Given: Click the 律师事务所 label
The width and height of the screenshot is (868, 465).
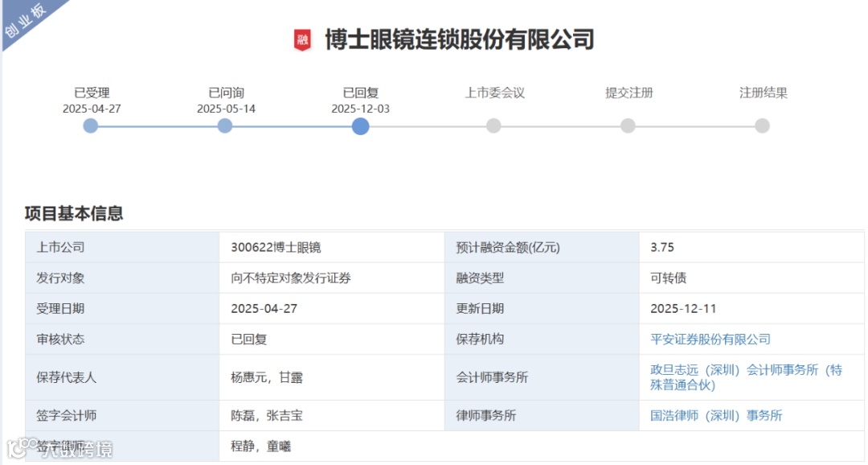Looking at the screenshot, I should [x=486, y=416].
